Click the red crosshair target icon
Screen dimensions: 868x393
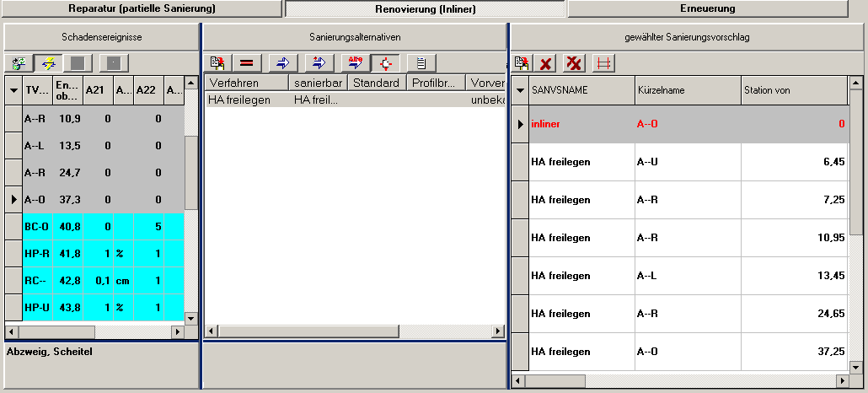tap(383, 62)
